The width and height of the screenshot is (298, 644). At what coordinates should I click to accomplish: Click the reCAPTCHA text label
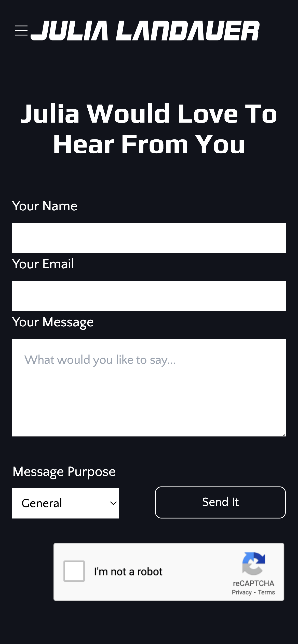(253, 583)
